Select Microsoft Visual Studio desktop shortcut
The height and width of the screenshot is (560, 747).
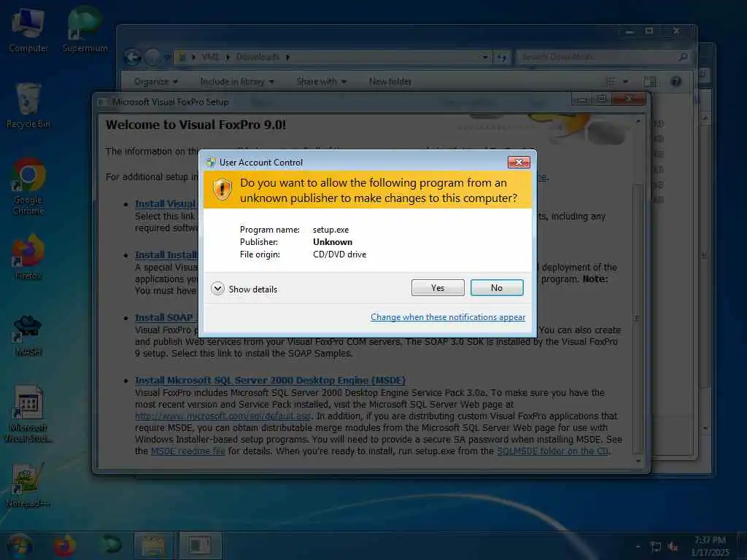[x=28, y=414]
